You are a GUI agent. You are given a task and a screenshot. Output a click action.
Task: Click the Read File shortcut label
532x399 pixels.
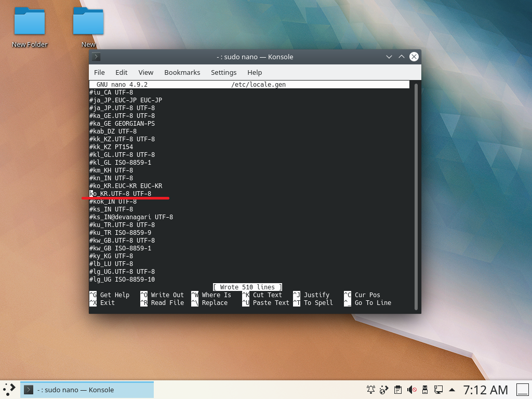(x=167, y=303)
